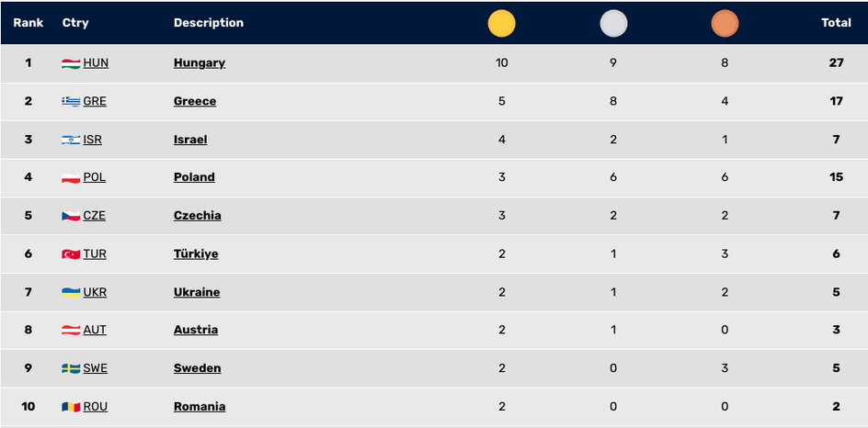This screenshot has height=428, width=868.
Task: Open the Israel description link
Action: pyautogui.click(x=190, y=140)
